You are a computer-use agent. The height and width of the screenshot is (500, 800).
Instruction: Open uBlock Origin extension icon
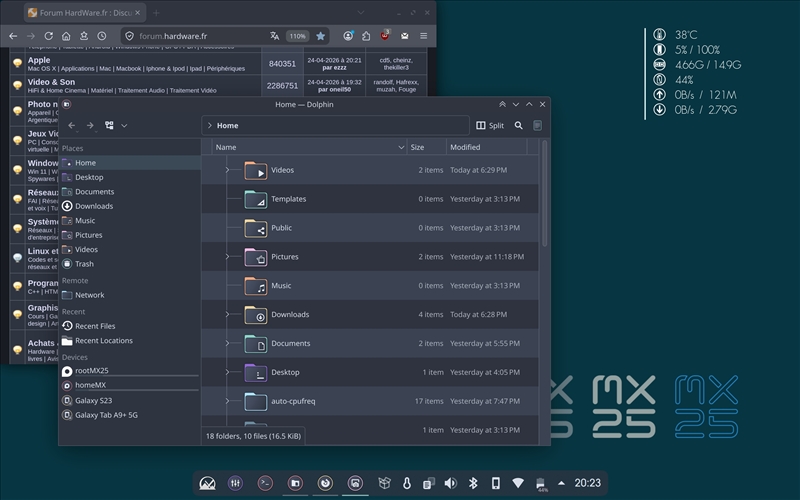pyautogui.click(x=385, y=35)
